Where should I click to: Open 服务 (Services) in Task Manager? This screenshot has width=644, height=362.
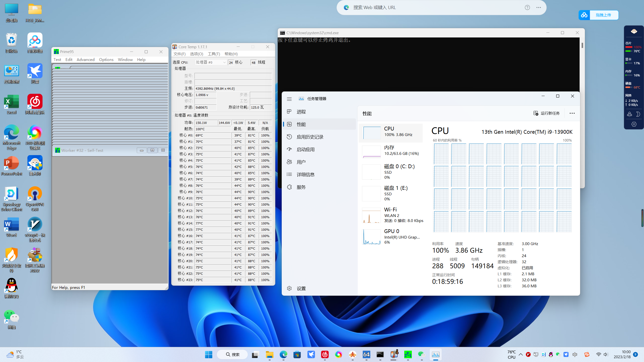[319, 187]
